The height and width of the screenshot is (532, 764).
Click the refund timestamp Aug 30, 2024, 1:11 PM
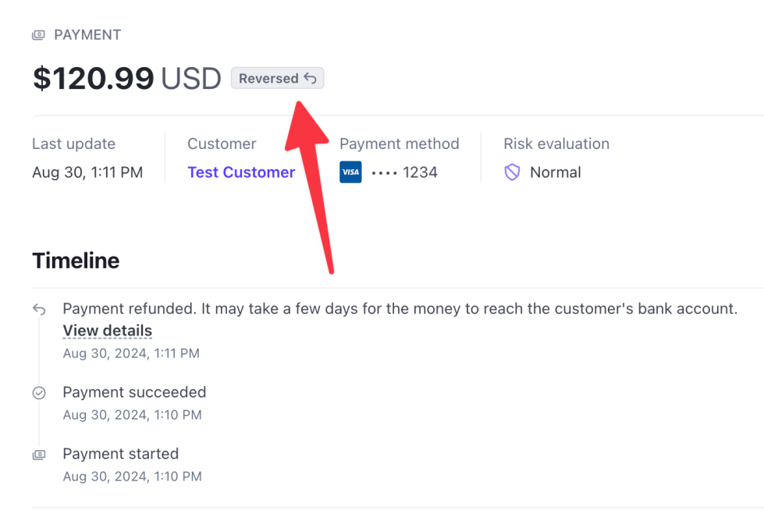click(x=131, y=353)
